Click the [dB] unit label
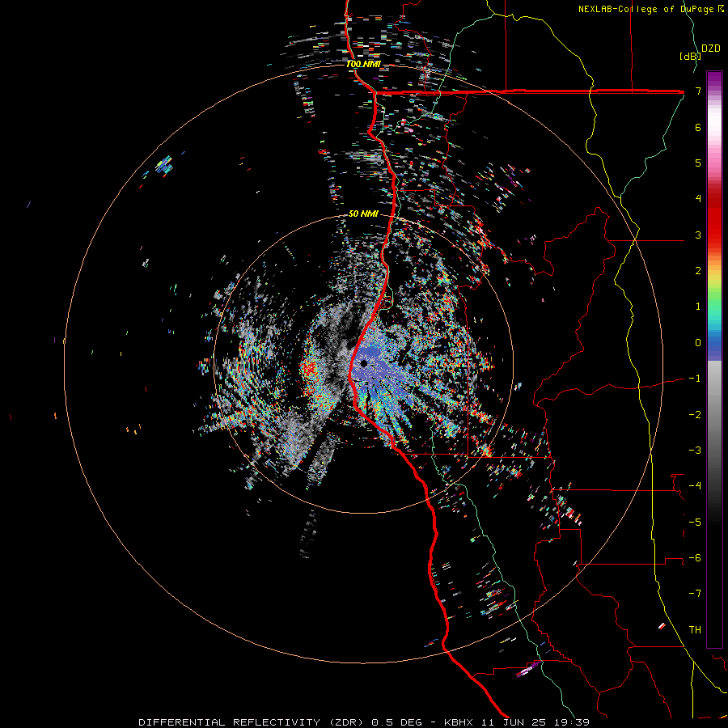The image size is (728, 728). coord(690,56)
